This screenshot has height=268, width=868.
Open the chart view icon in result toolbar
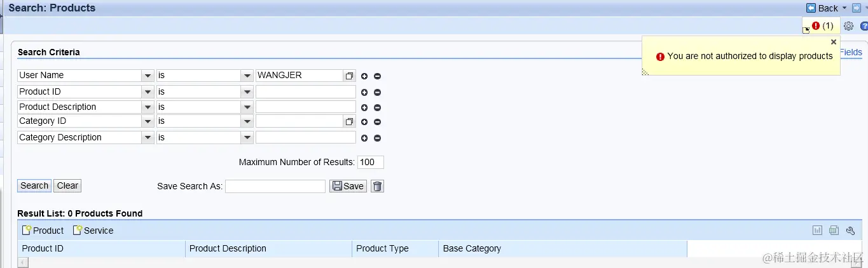click(818, 231)
